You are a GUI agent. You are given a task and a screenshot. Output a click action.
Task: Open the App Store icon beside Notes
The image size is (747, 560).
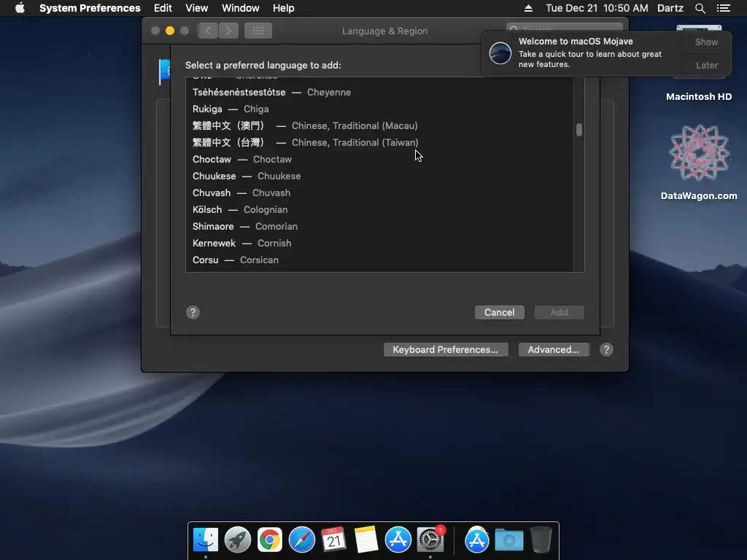[398, 540]
